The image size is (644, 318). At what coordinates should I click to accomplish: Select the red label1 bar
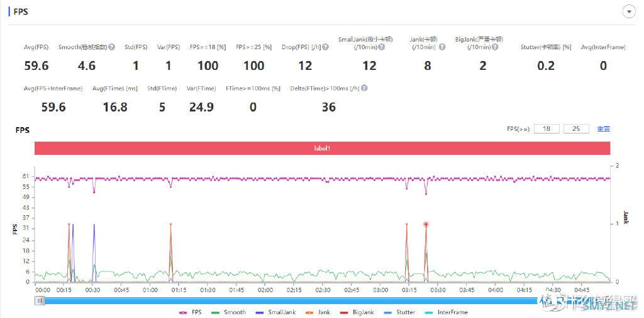[322, 148]
